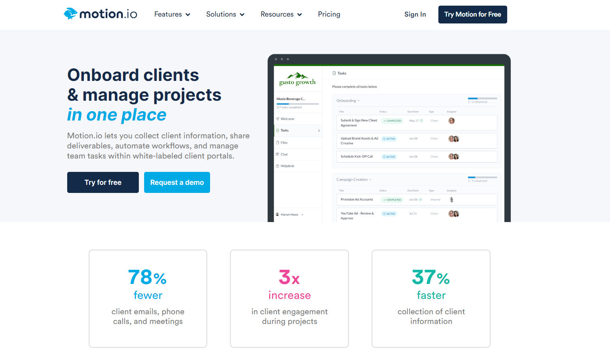Select the Chat icon in the sidebar

point(278,154)
